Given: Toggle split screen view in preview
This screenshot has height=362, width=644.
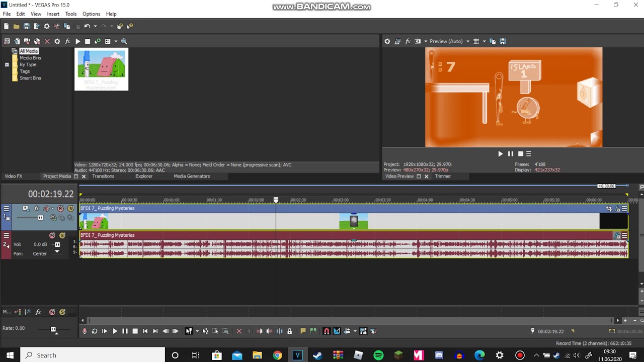Looking at the screenshot, I should point(418,41).
